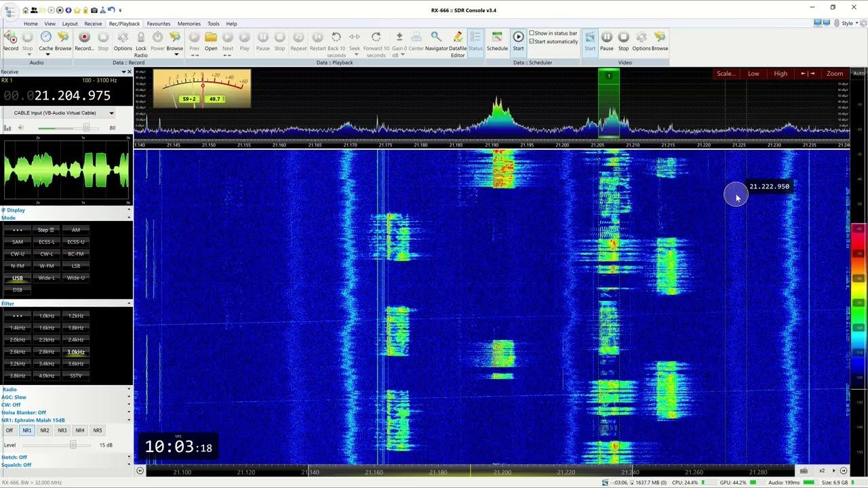
Task: Switch mode to LSB
Action: click(76, 266)
